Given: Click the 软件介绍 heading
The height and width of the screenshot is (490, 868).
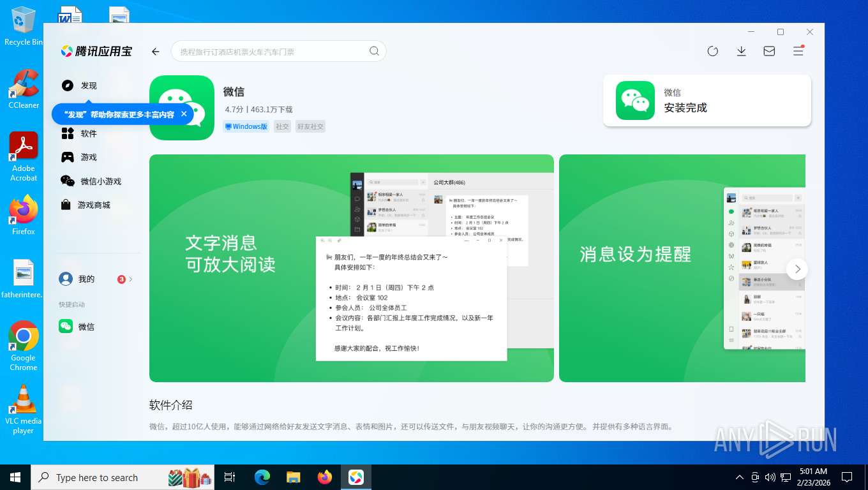Looking at the screenshot, I should click(x=170, y=405).
